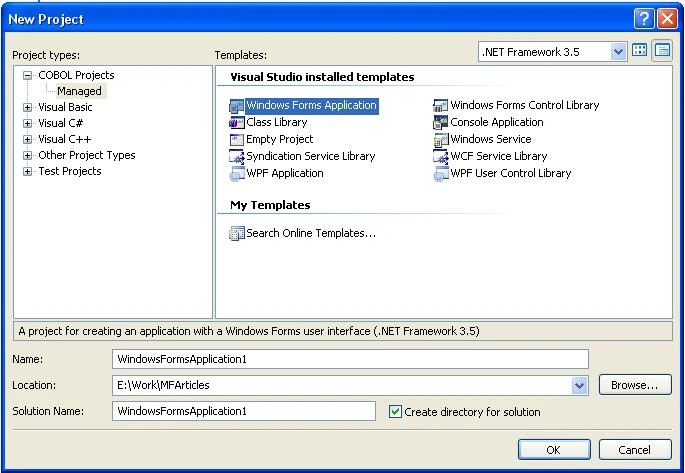This screenshot has width=685, height=473.
Task: Toggle Create directory for solution checkbox
Action: pyautogui.click(x=395, y=411)
